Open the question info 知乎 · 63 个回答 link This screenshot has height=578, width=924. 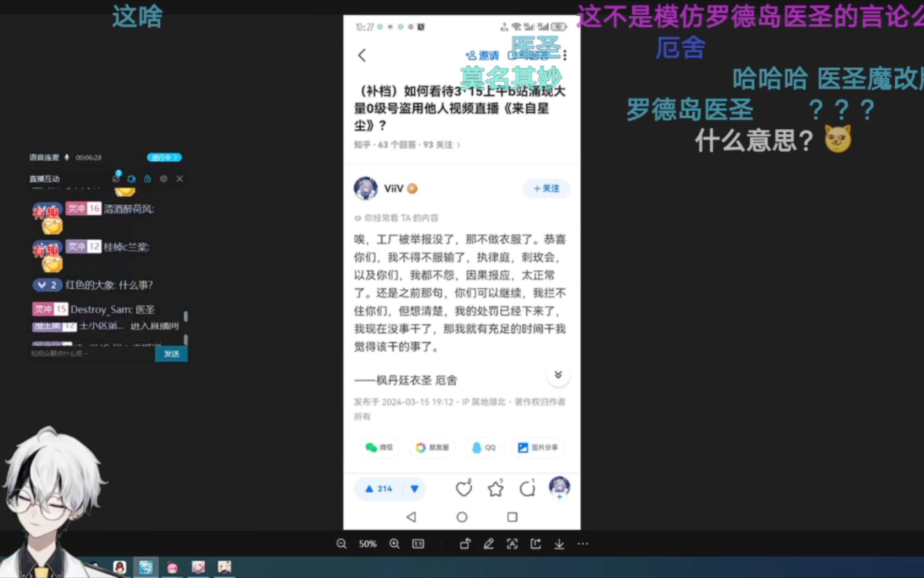[x=407, y=144]
